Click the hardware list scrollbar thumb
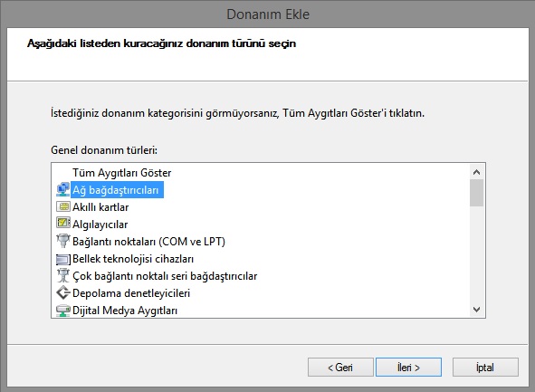This screenshot has height=392, width=535. (x=477, y=193)
